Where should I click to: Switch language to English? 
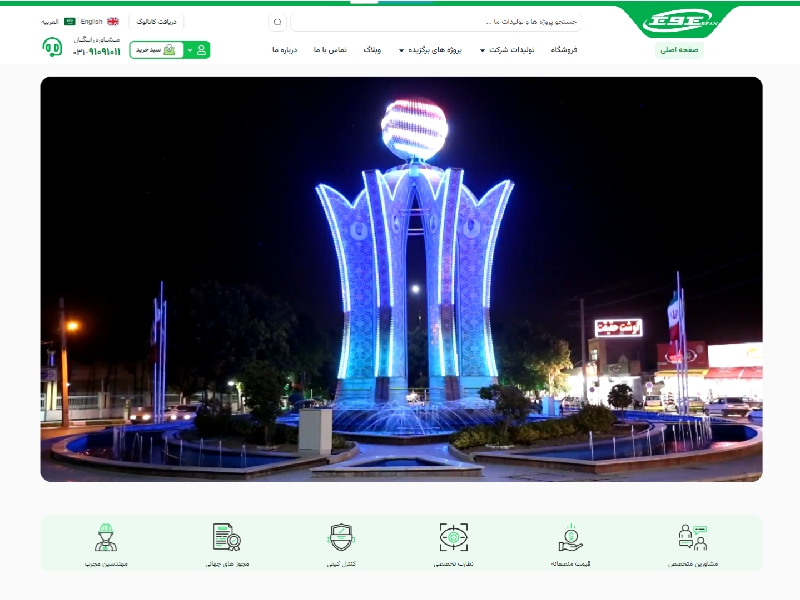point(91,21)
